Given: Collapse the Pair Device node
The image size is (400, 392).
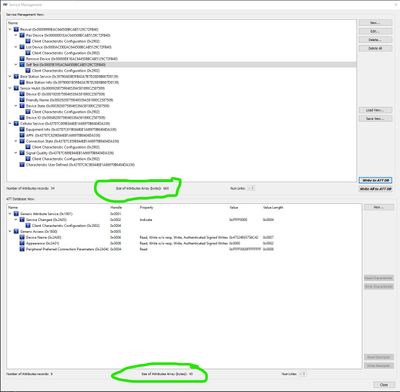Looking at the screenshot, I should tap(16, 35).
